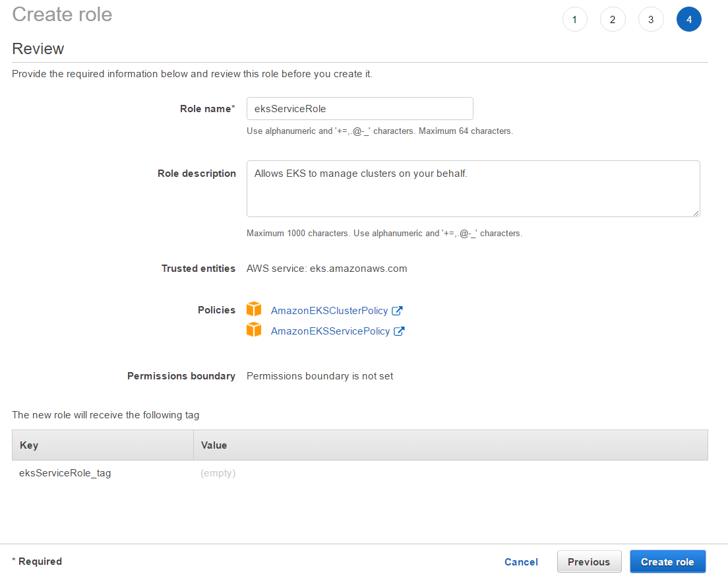728x578 pixels.
Task: Click the orange box icon for AmazonEKSServicePolicy
Action: (254, 329)
